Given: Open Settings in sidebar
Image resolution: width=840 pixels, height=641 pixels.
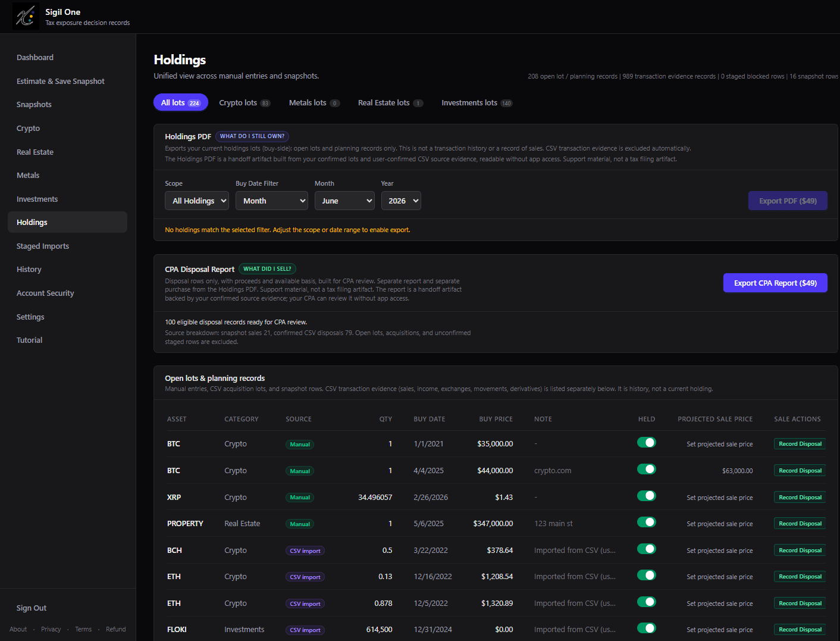Looking at the screenshot, I should click(30, 317).
